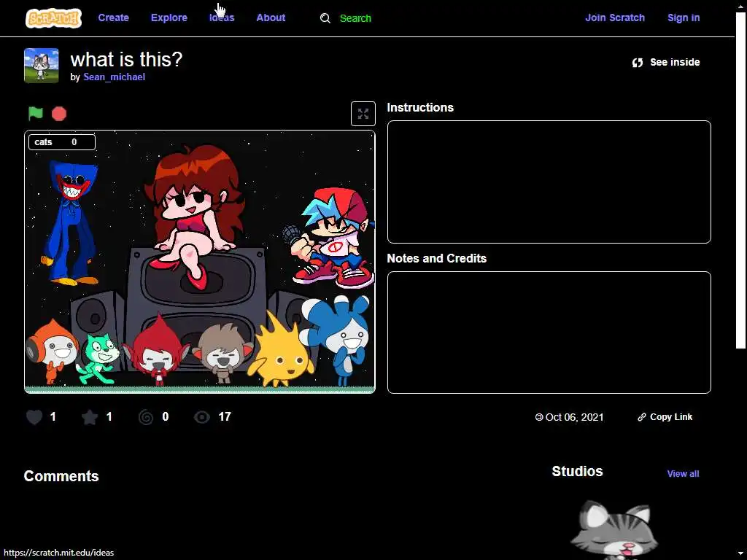Click the cats variable monitor
The width and height of the screenshot is (747, 560).
coord(62,142)
